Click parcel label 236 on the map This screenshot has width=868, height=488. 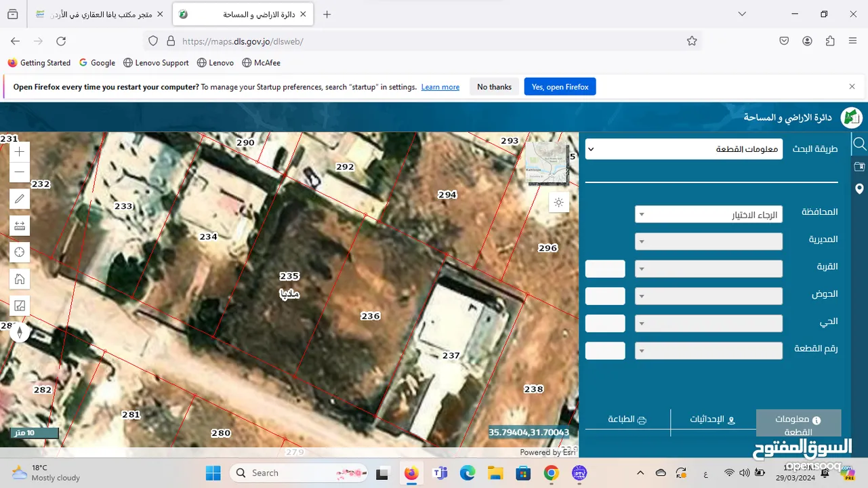(371, 316)
